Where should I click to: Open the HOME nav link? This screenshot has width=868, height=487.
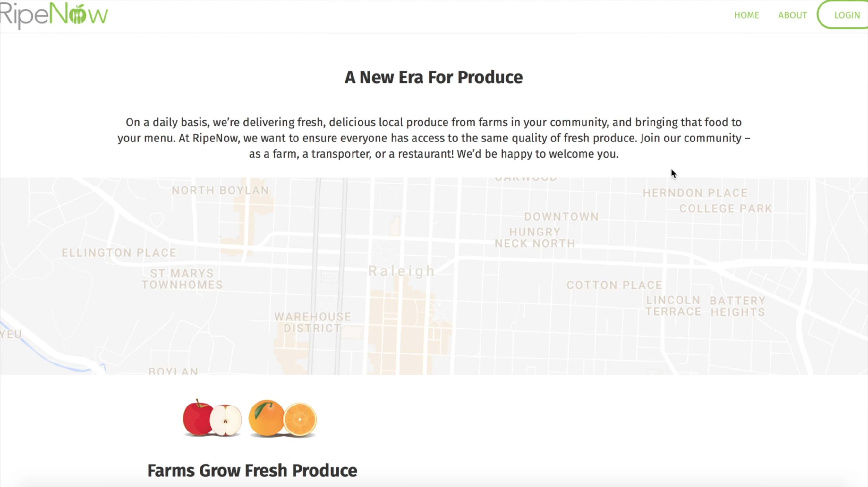click(746, 15)
